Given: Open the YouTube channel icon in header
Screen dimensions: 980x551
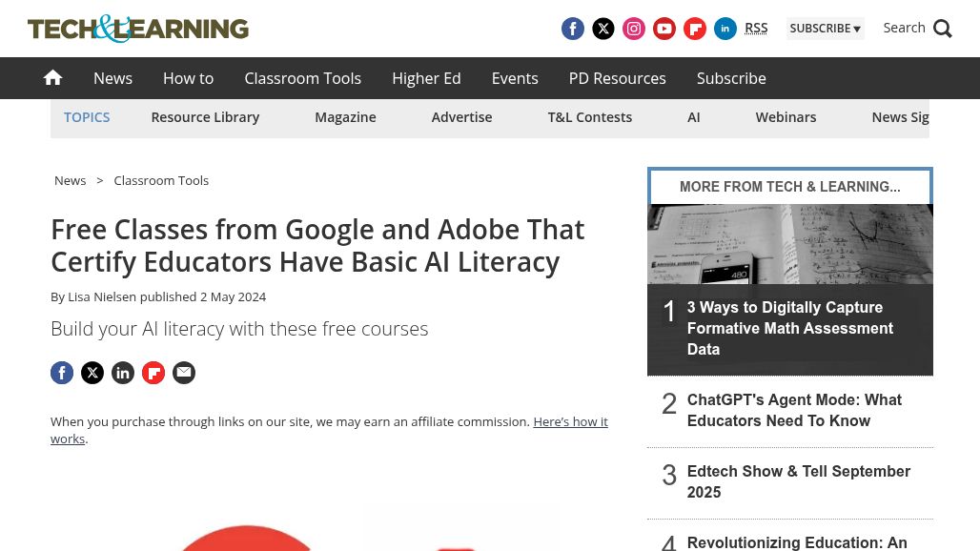Looking at the screenshot, I should (664, 29).
